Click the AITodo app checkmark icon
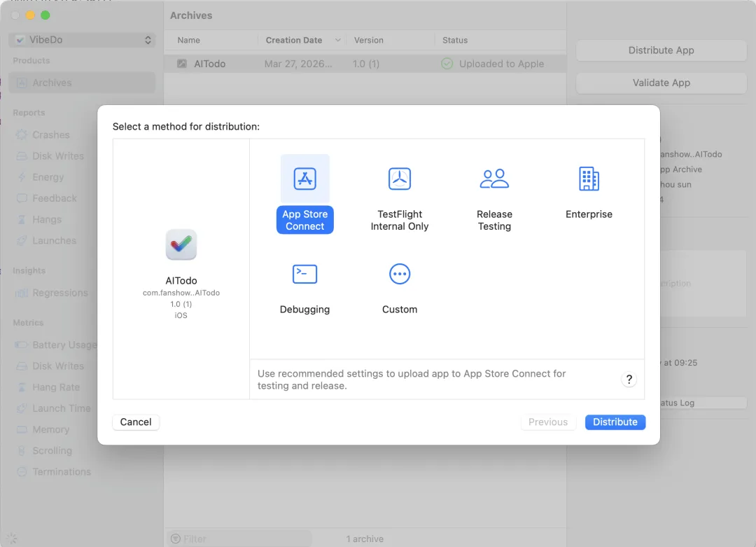Image resolution: width=756 pixels, height=547 pixels. coord(181,244)
